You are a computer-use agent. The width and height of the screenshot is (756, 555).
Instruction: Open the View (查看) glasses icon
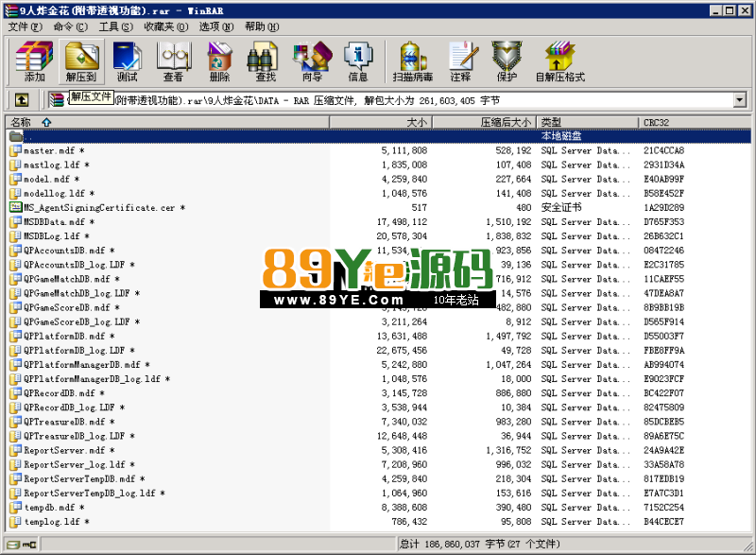tap(174, 61)
